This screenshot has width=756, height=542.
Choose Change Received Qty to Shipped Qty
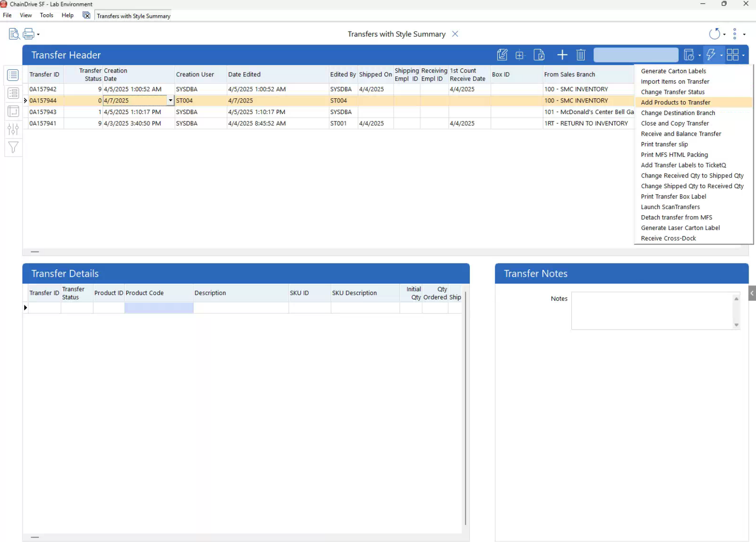coord(692,176)
